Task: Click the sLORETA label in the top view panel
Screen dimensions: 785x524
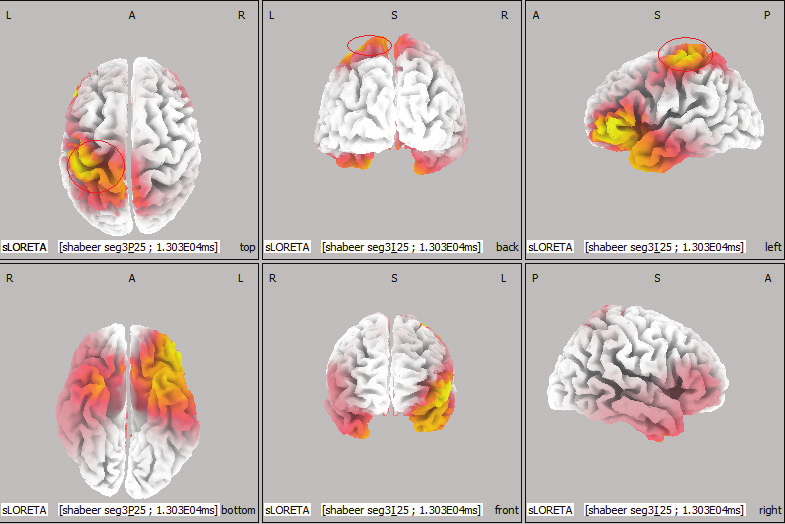Action: click(24, 247)
